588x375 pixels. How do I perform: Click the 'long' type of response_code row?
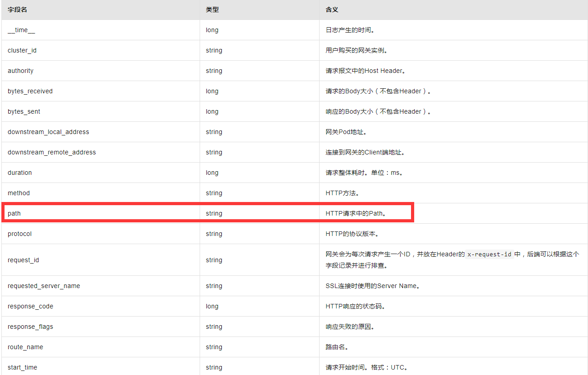(x=212, y=306)
